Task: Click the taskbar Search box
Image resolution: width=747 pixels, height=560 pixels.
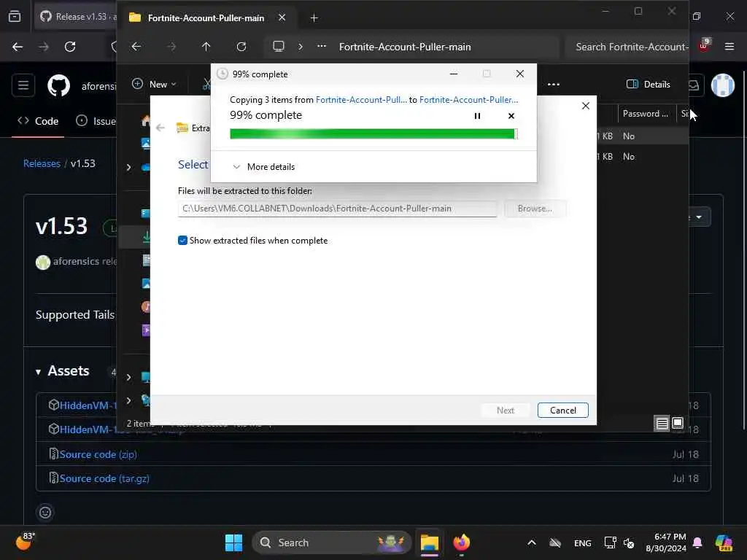Action: pyautogui.click(x=332, y=542)
